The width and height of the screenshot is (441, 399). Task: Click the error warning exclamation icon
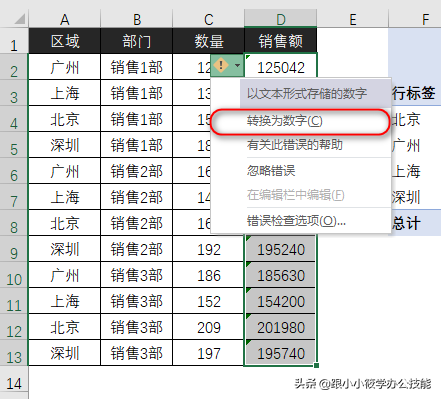pos(221,65)
